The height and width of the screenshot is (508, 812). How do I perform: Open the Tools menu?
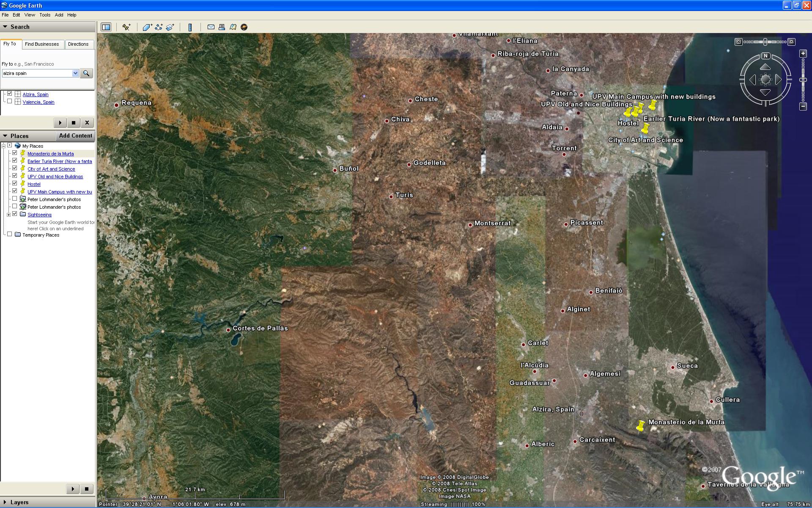click(x=45, y=15)
